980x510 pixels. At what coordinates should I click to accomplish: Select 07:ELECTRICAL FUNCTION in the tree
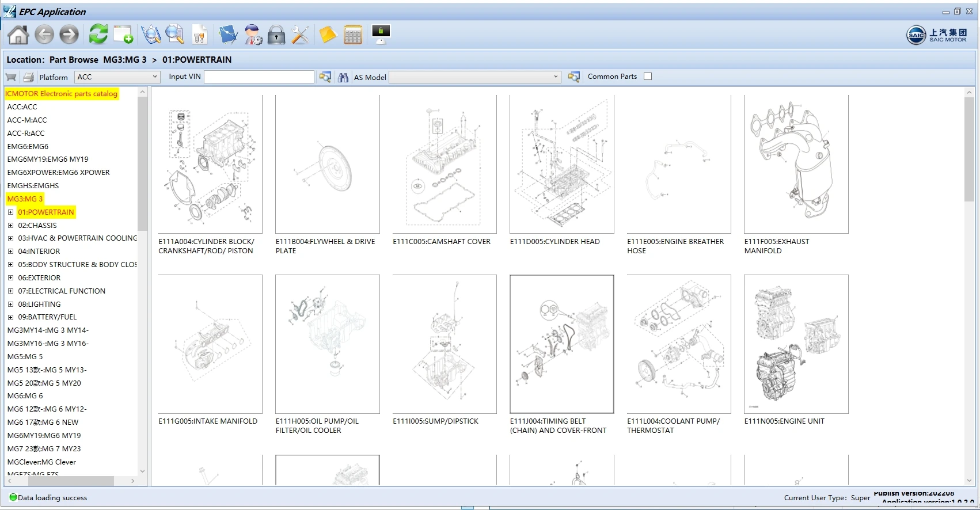(62, 291)
